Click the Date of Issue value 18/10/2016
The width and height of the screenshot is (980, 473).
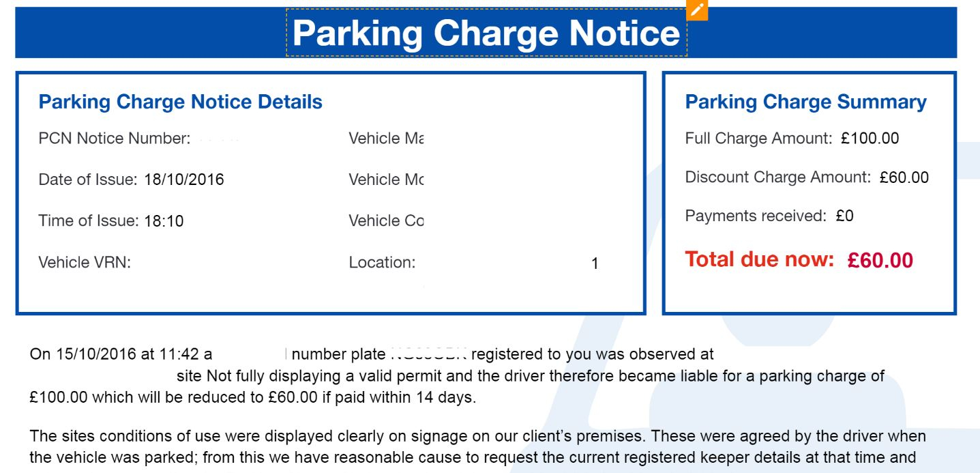[x=184, y=180]
